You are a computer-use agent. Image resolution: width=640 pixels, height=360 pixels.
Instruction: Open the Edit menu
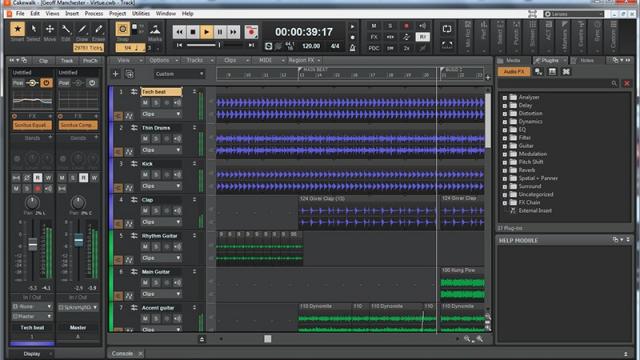click(x=35, y=13)
